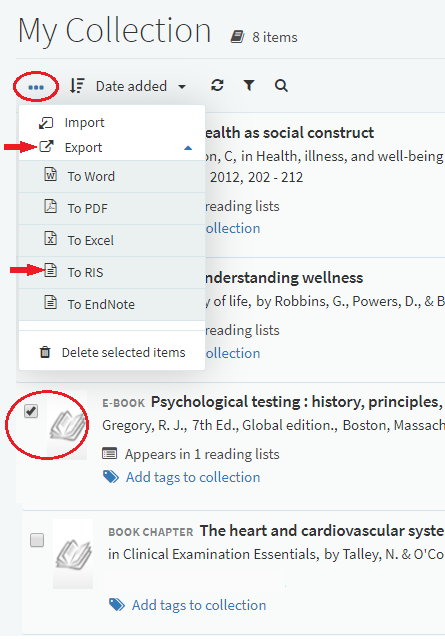Screen dimensions: 445x639
Task: Click the trash icon for delete
Action: tap(45, 352)
